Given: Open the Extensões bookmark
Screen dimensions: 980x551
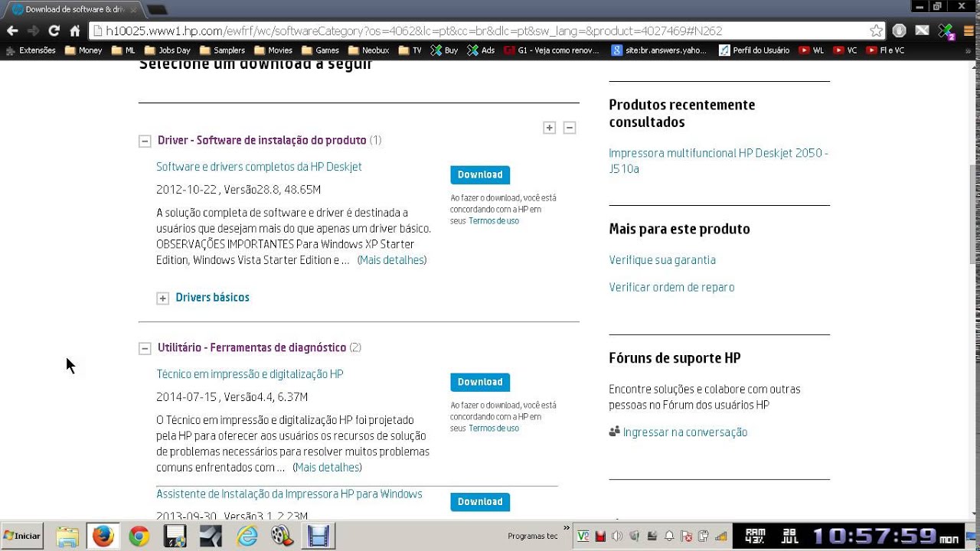Looking at the screenshot, I should [x=31, y=51].
